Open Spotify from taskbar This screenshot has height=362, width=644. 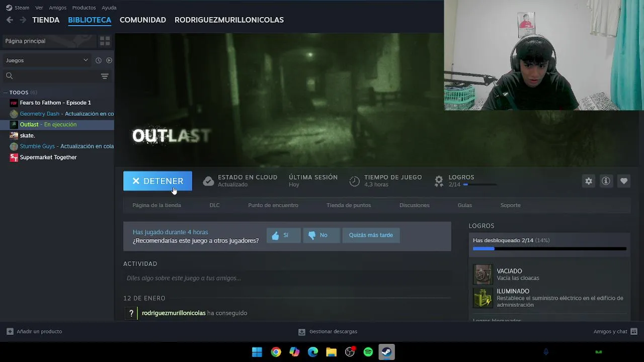(368, 352)
